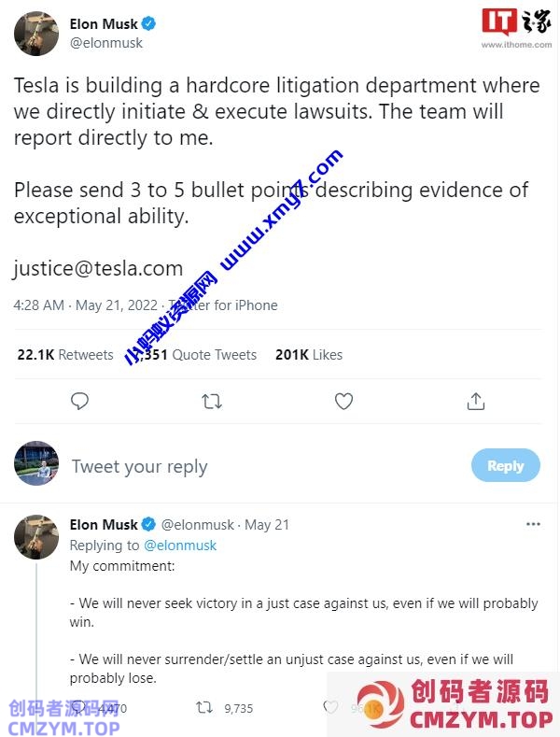Open the justice@tesla.com email link
This screenshot has width=560, height=737.
point(98,269)
